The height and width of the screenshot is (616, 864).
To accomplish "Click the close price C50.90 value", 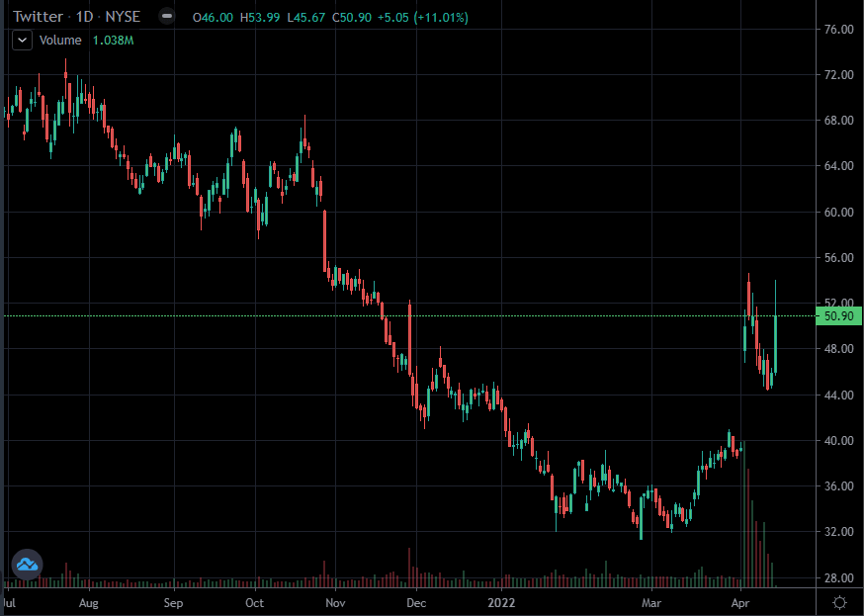I will click(x=352, y=18).
